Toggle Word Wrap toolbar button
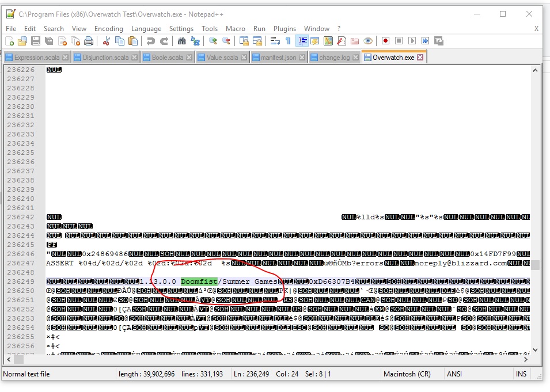 coord(275,41)
